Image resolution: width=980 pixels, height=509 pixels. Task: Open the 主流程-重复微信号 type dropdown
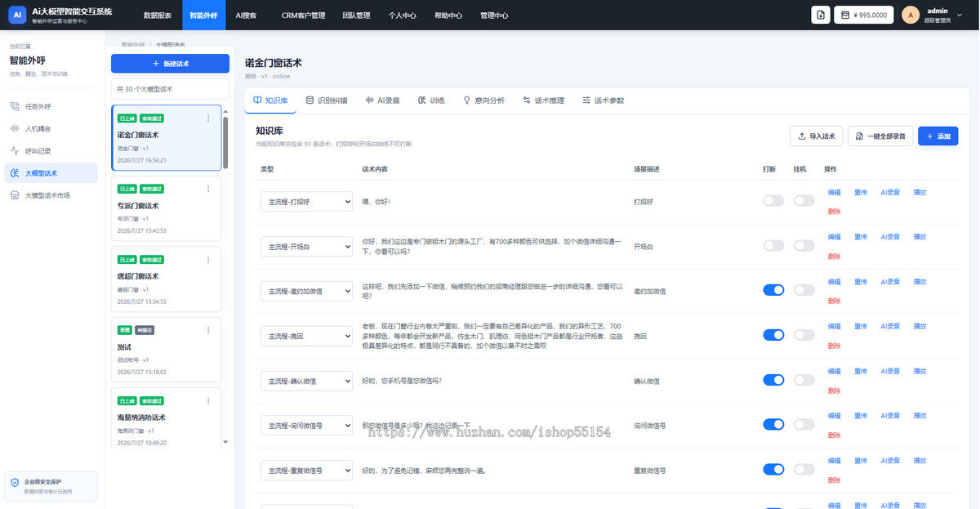point(306,471)
